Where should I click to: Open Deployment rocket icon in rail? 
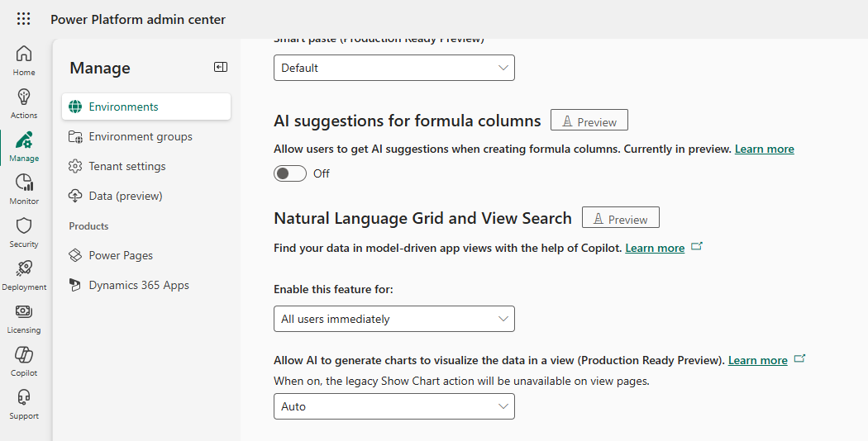point(24,275)
